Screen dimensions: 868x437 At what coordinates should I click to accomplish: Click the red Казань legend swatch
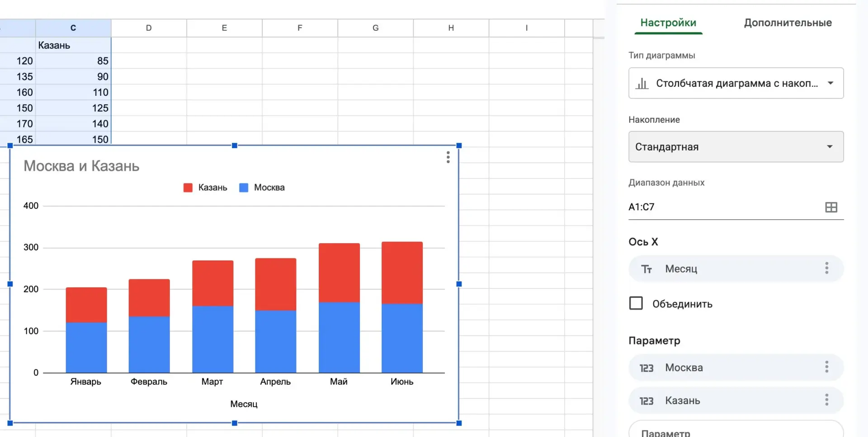(188, 188)
